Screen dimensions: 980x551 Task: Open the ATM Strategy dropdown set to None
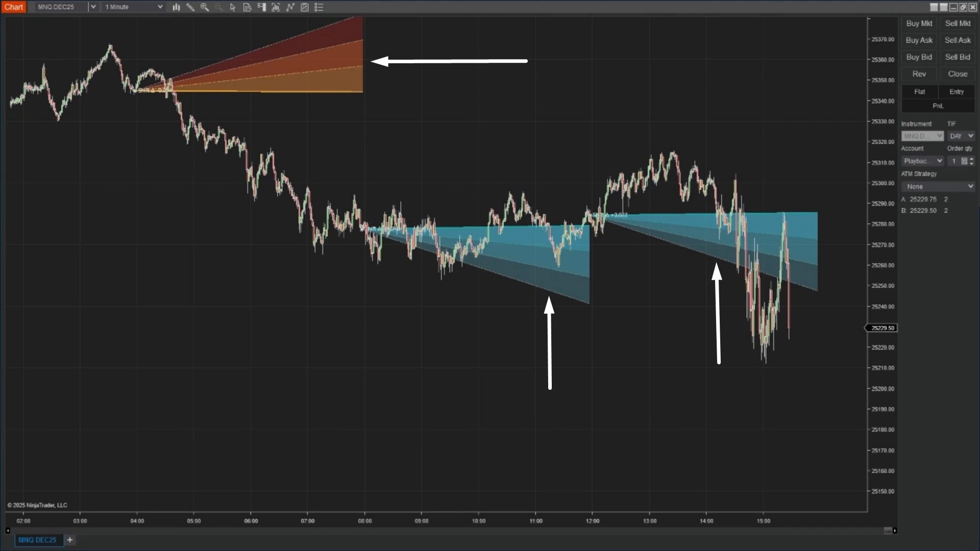click(938, 186)
